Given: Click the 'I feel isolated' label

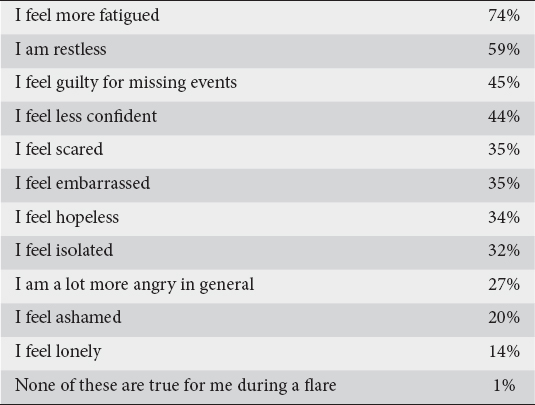Looking at the screenshot, I should (x=64, y=250).
